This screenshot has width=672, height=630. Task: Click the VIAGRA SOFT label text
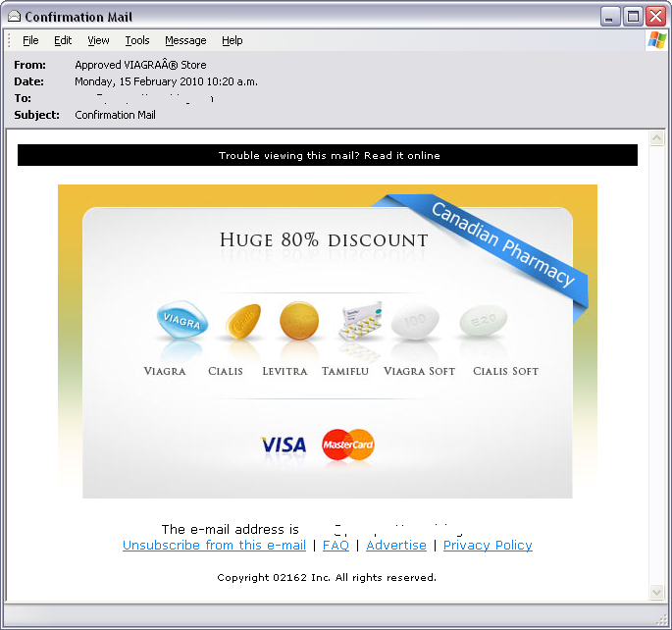point(419,371)
